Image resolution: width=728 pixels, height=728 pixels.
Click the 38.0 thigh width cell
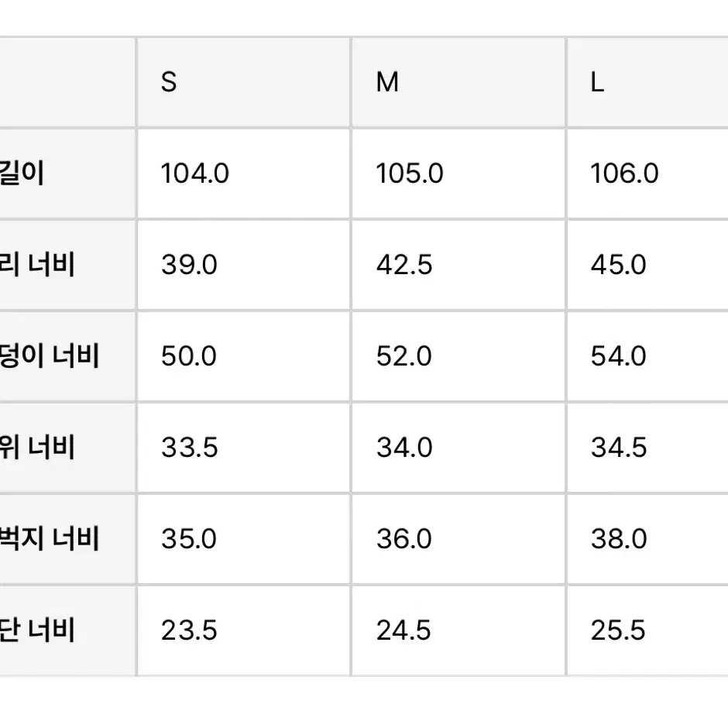pos(647,539)
